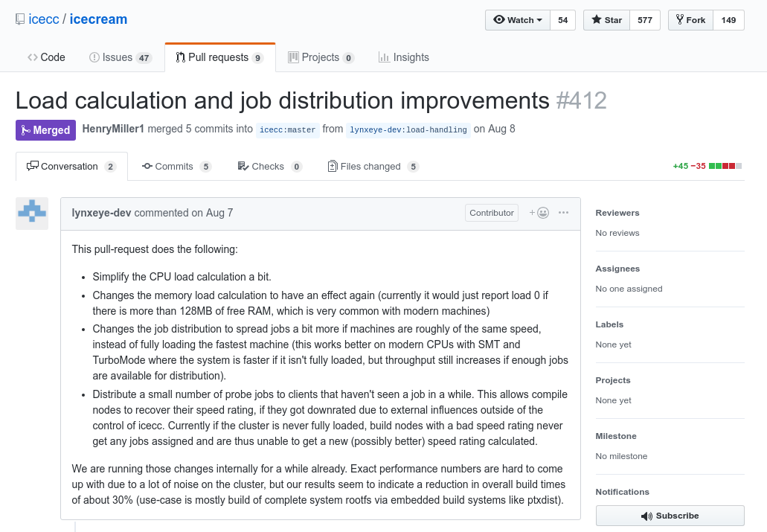Viewport: 767px width, 532px height.
Task: Click the Issues exclamation icon
Action: point(94,57)
